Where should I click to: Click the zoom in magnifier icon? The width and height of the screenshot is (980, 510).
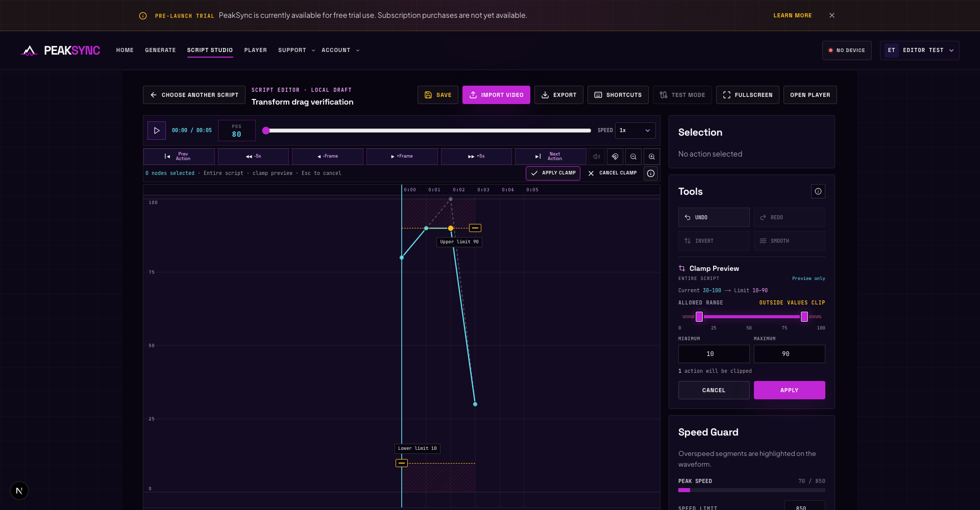(x=652, y=157)
